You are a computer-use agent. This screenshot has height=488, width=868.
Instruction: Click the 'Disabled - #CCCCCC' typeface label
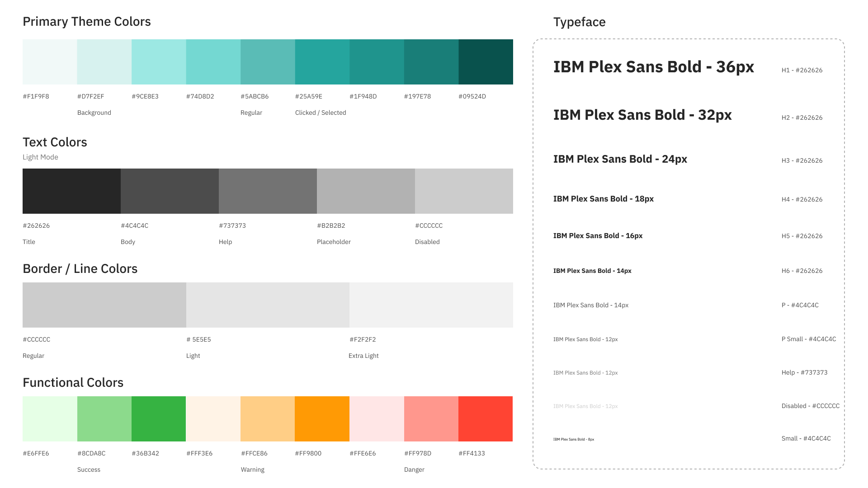click(811, 406)
